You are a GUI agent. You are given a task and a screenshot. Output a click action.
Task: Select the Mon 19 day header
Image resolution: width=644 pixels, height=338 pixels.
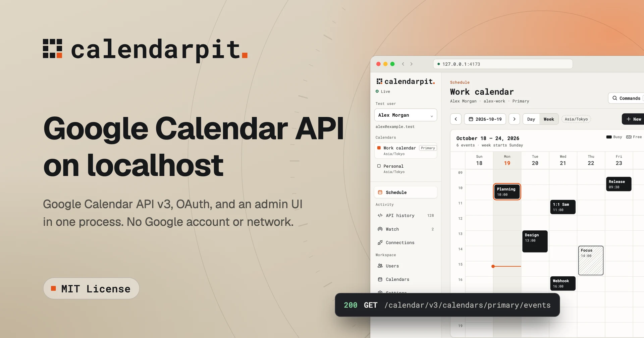507,160
